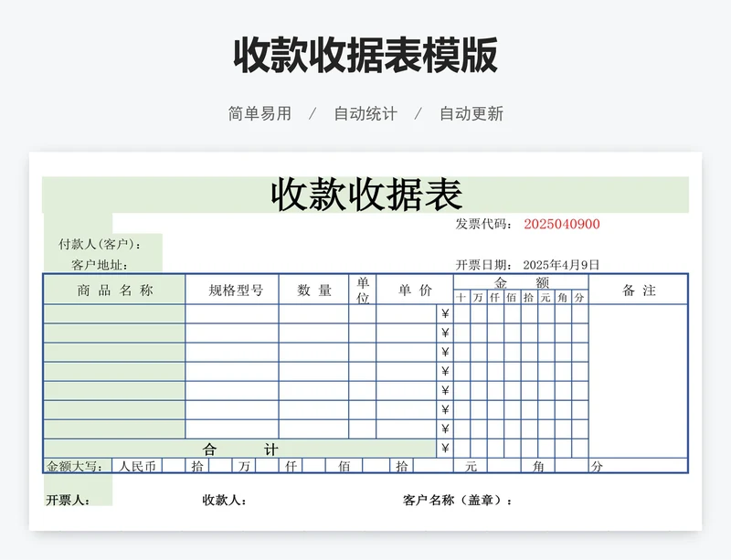
Task: Click the 单位 column header
Action: pyautogui.click(x=363, y=290)
